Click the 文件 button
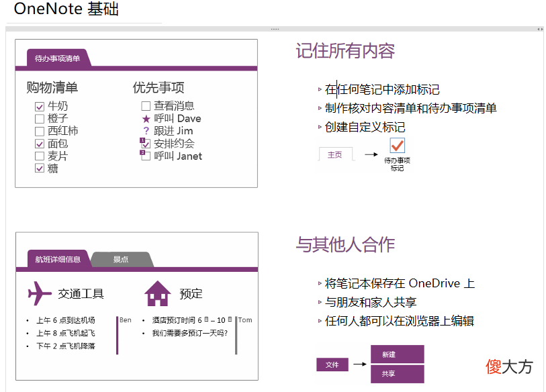 coord(332,364)
